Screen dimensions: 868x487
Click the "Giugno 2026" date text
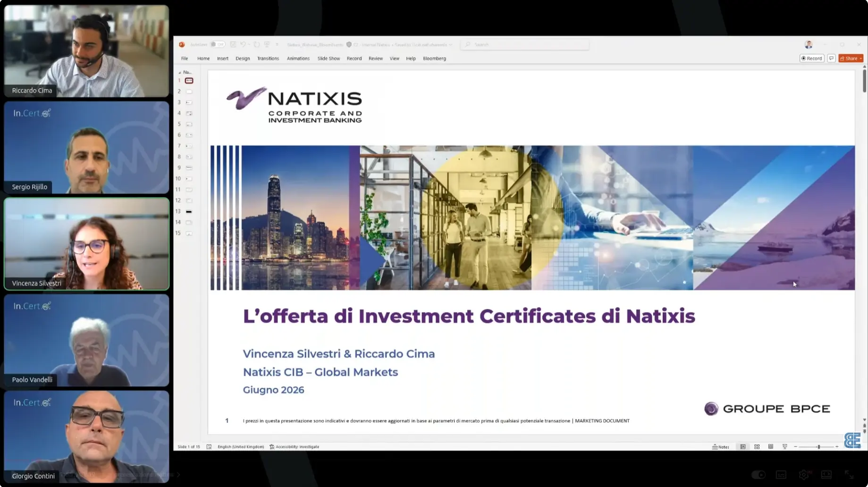point(274,390)
